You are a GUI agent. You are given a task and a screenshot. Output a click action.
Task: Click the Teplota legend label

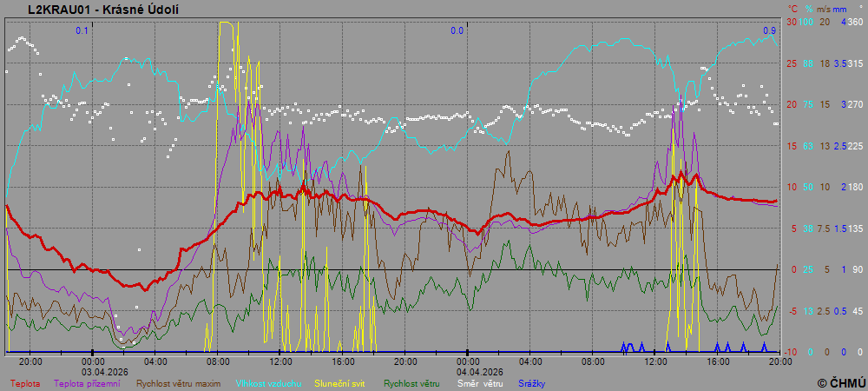(x=24, y=382)
